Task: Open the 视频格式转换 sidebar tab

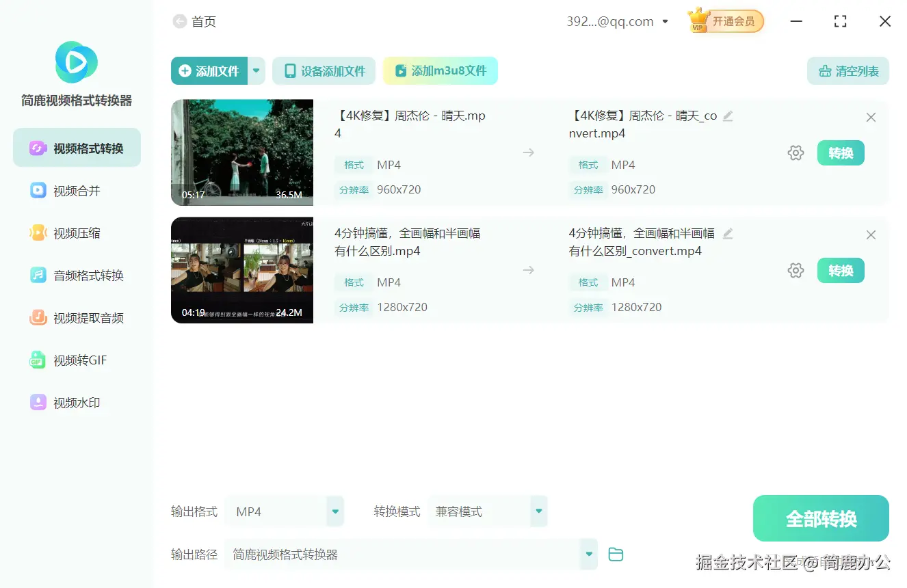Action: pyautogui.click(x=77, y=148)
